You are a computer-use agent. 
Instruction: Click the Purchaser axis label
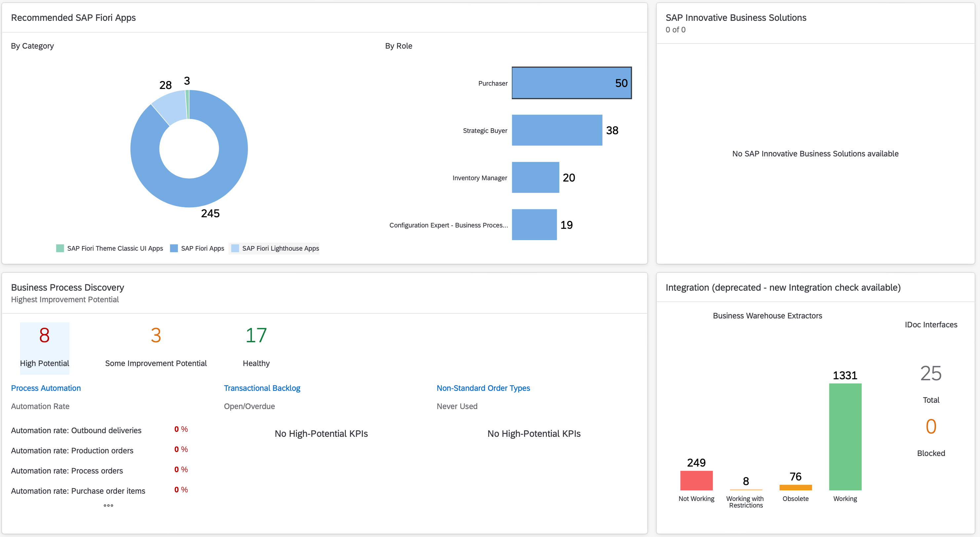point(493,83)
